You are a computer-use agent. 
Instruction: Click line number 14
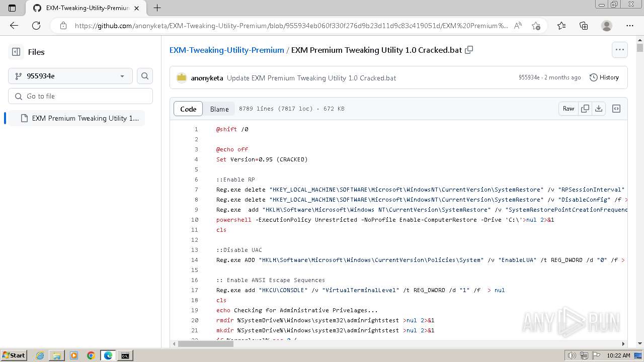[195, 260]
